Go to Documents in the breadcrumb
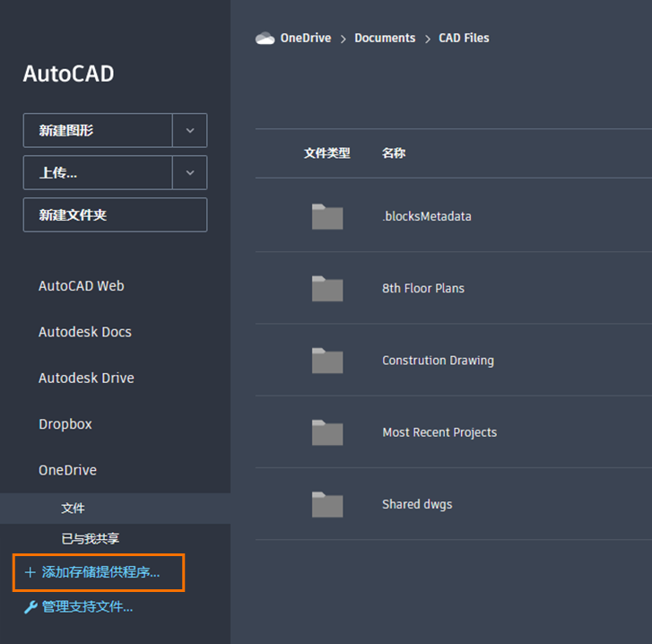The width and height of the screenshot is (652, 644). [x=385, y=39]
